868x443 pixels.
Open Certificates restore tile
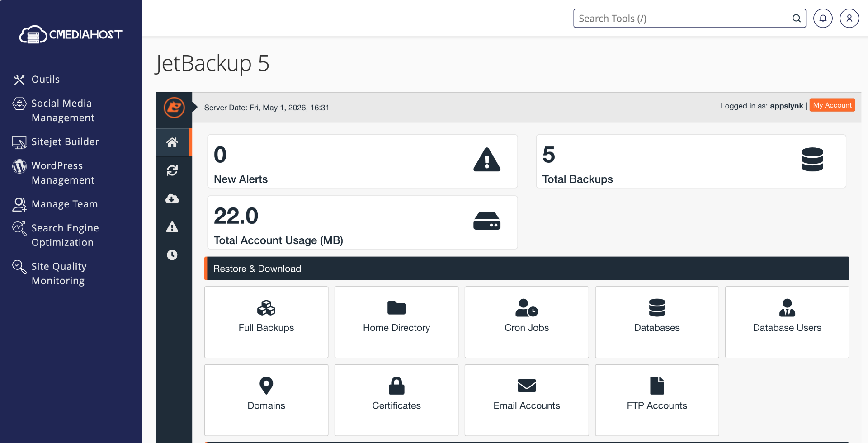pos(396,400)
